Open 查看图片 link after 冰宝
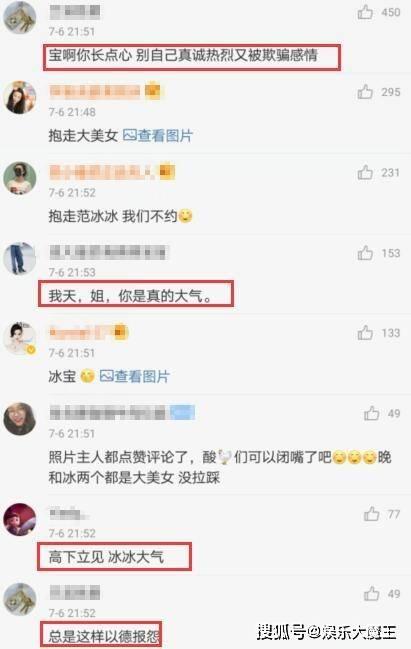The image size is (411, 649). point(135,376)
